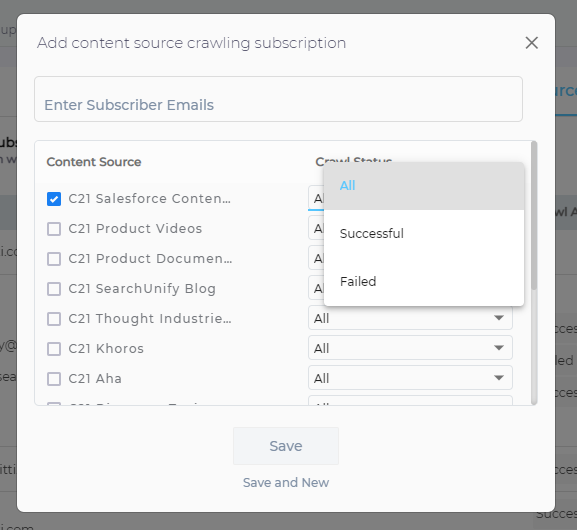
Task: Close the add subscription dialog
Action: click(531, 43)
